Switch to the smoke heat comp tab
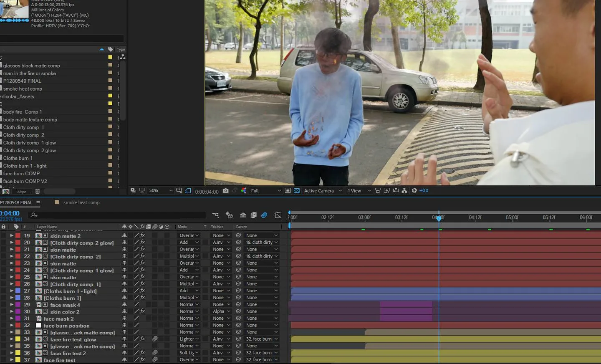The width and height of the screenshot is (601, 364). tap(81, 202)
